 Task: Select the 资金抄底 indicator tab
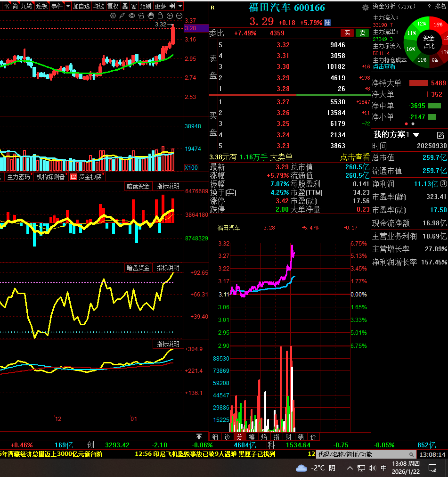point(90,177)
